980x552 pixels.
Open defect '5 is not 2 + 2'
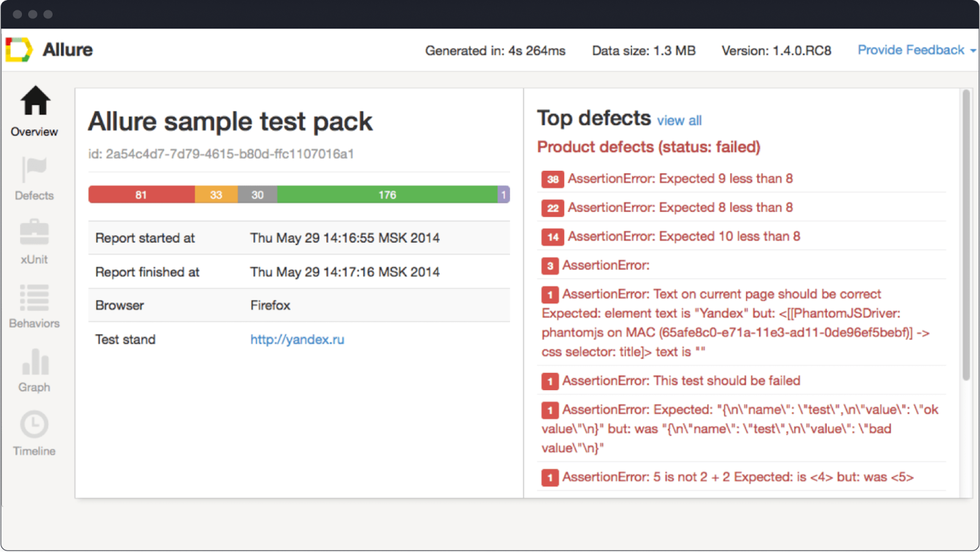(737, 477)
